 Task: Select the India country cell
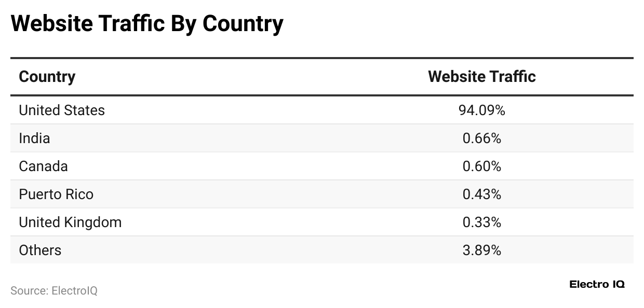[x=34, y=138]
